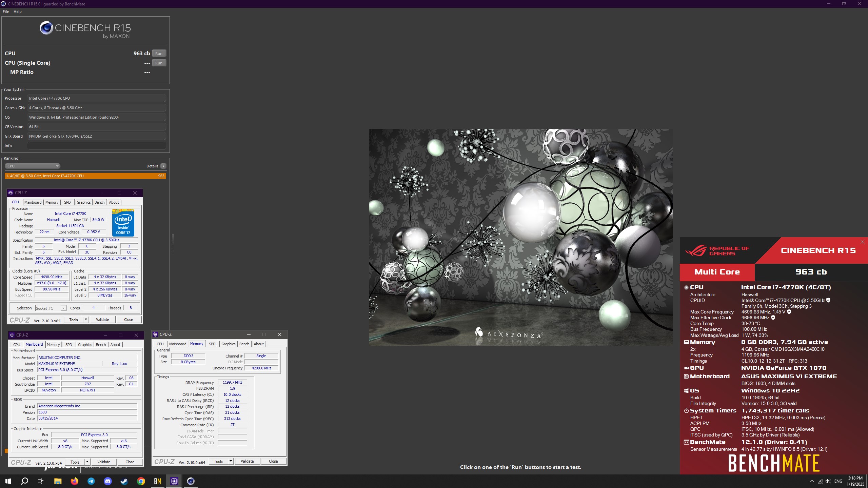Open the File menu

(6, 12)
